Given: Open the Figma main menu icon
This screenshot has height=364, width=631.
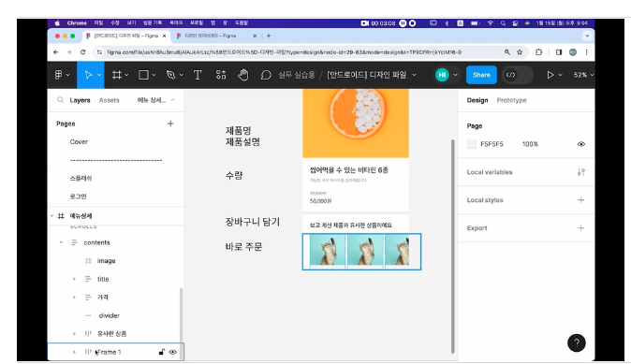Looking at the screenshot, I should point(59,75).
